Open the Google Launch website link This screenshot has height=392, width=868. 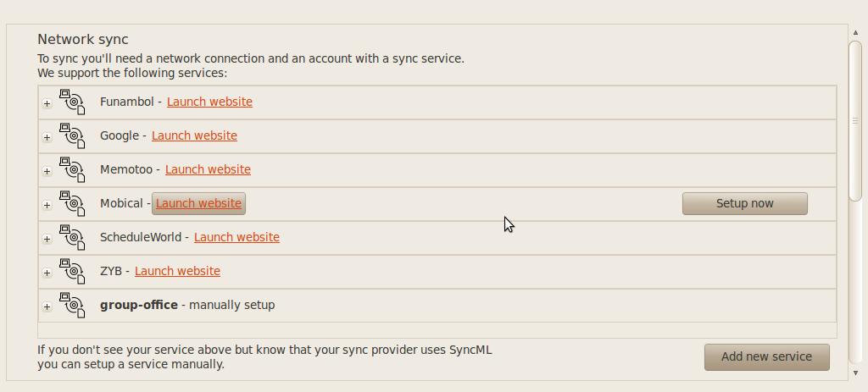(x=194, y=135)
